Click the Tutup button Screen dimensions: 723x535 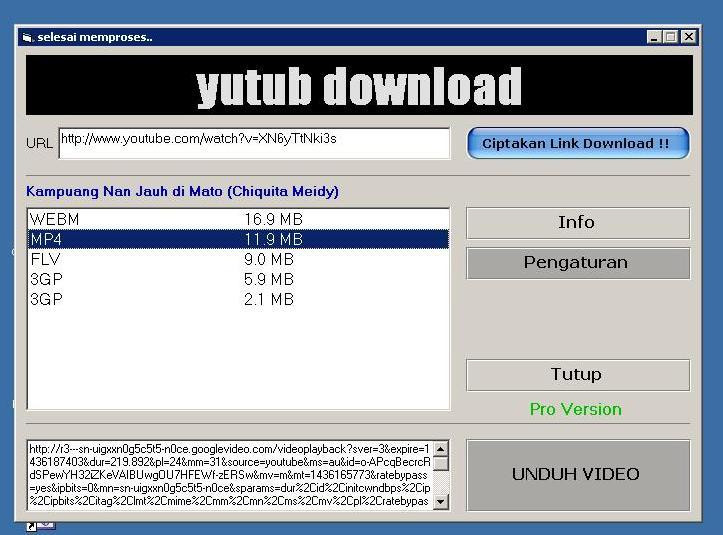coord(578,375)
